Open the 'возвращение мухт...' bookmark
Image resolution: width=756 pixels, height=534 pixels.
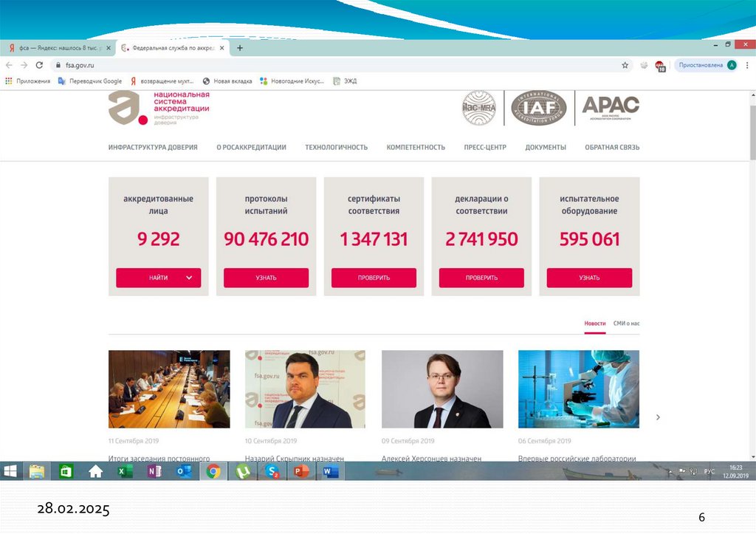[162, 81]
